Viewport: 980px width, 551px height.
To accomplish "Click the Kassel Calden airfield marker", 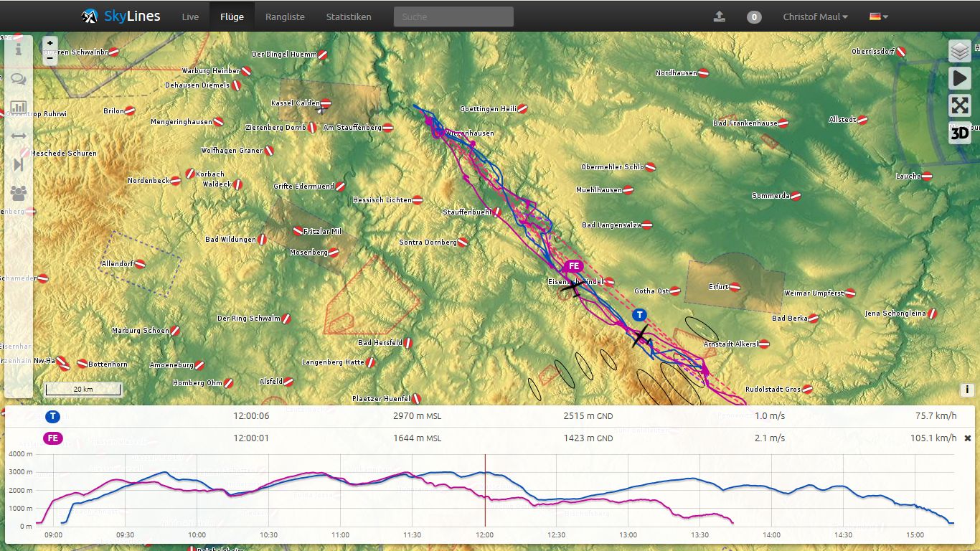I will (326, 103).
